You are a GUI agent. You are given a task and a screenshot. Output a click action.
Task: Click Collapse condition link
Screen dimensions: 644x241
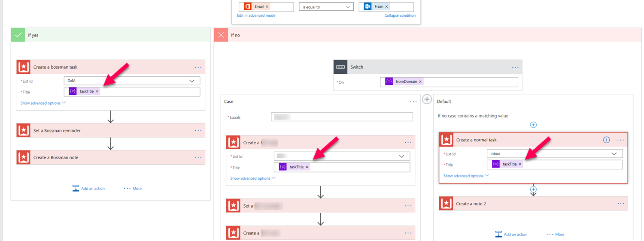tap(400, 15)
